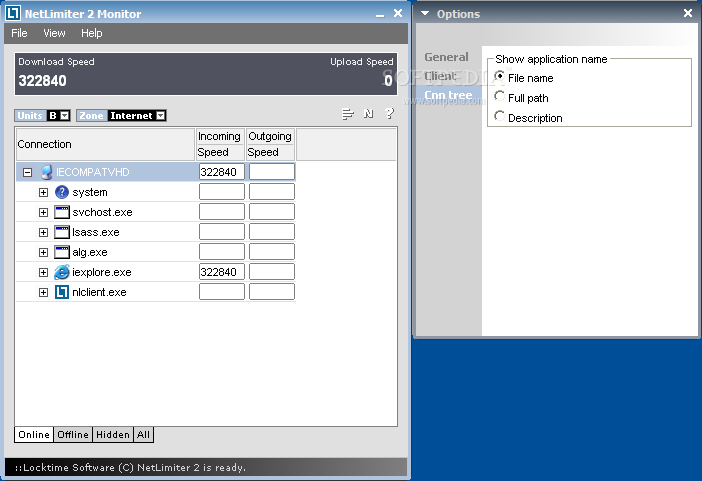Screen dimensions: 702x481
Task: Select the Description radio button
Action: 499,116
